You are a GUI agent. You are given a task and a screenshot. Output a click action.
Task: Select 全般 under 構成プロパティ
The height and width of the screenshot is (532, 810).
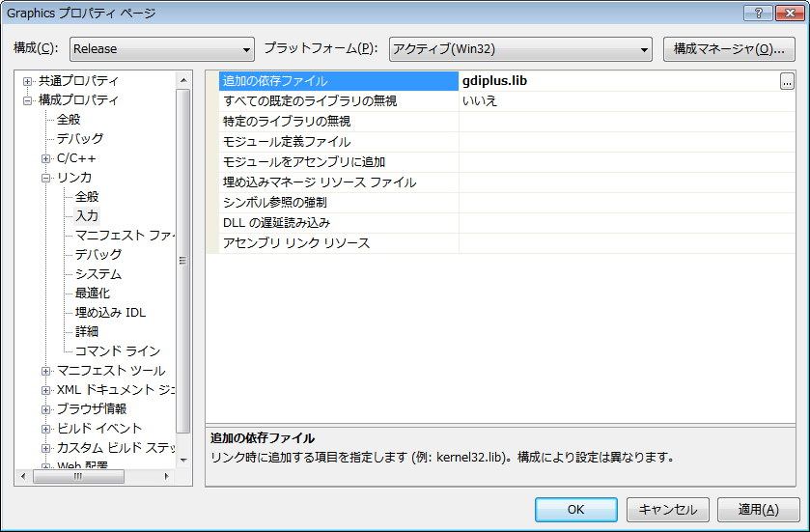69,120
